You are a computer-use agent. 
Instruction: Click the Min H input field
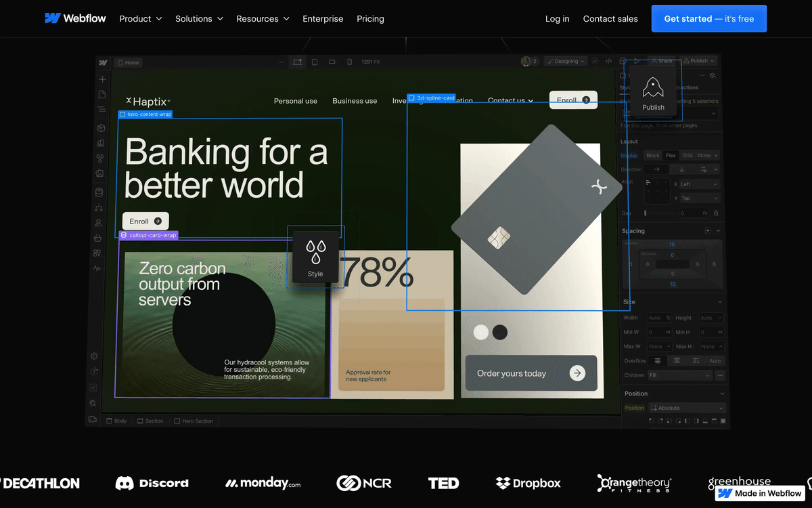point(710,333)
